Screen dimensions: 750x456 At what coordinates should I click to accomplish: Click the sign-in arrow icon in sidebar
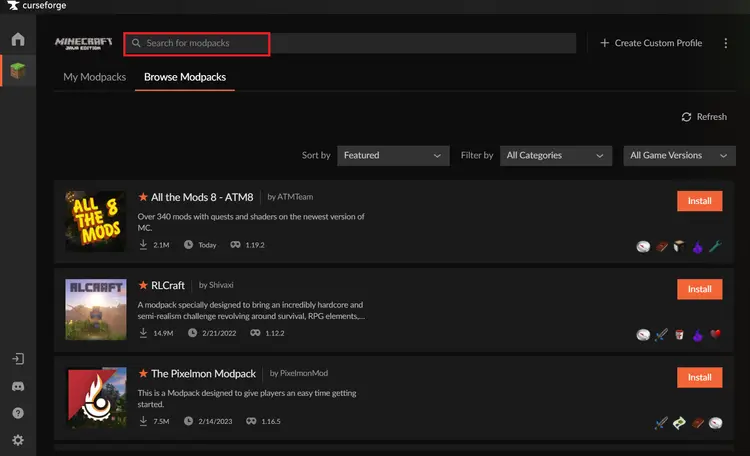(18, 358)
